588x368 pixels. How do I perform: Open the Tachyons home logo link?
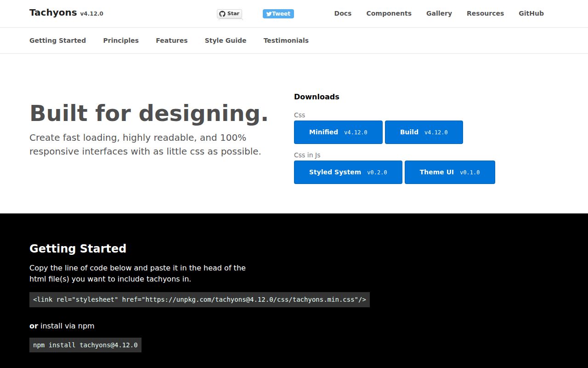click(x=66, y=13)
